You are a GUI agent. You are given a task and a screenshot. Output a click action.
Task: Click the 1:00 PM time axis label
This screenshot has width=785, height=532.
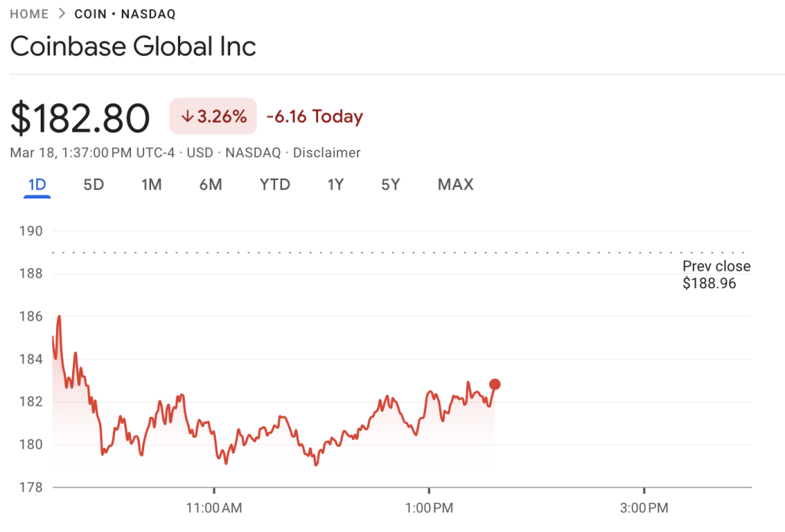[429, 507]
